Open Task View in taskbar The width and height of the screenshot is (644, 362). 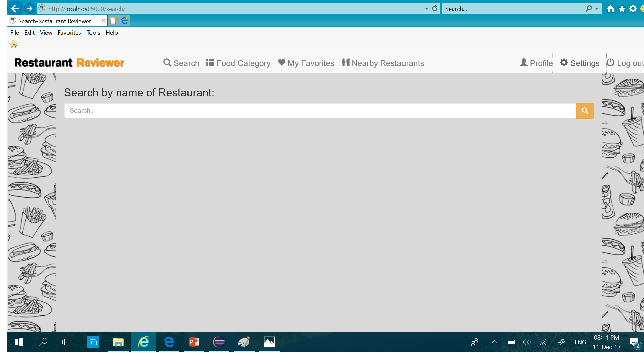67,342
